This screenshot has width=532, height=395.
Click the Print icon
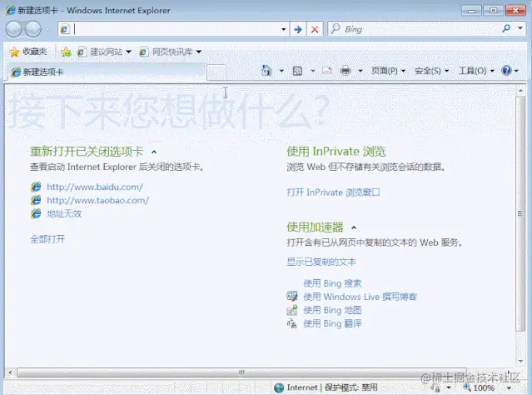click(346, 71)
